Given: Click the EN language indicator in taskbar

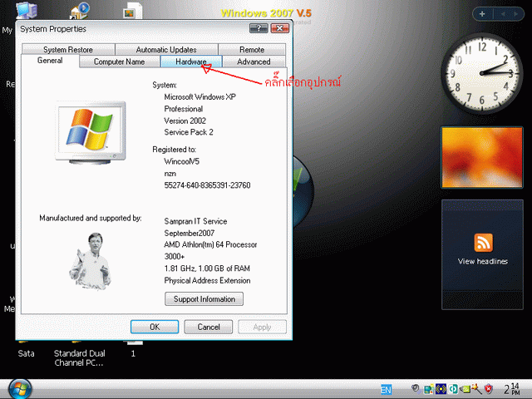Looking at the screenshot, I should 386,389.
